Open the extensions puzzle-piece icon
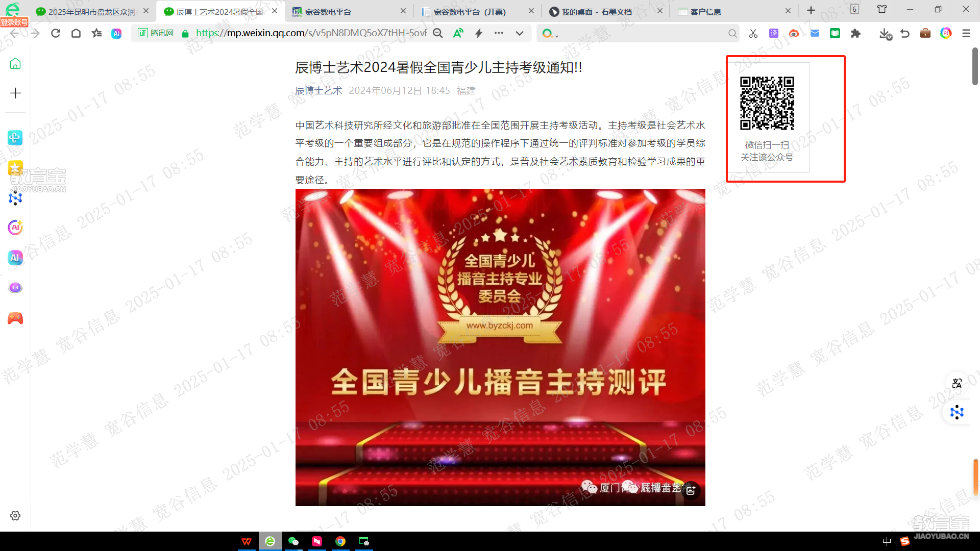 point(855,33)
